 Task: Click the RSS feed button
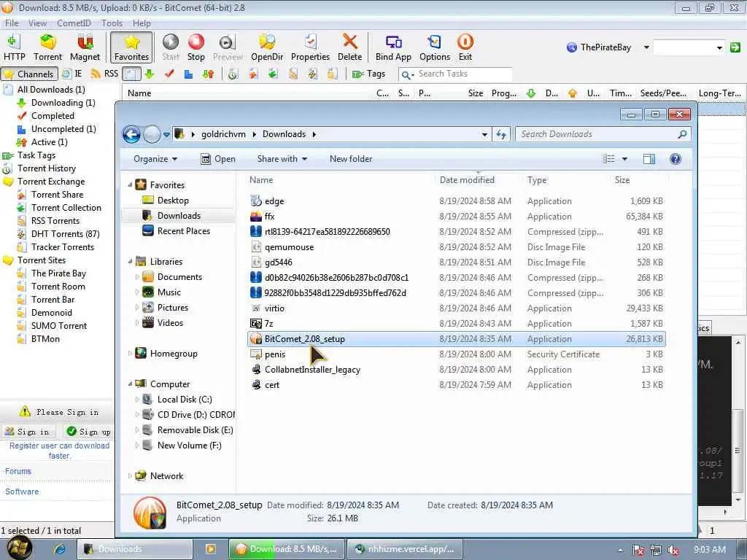(x=104, y=74)
